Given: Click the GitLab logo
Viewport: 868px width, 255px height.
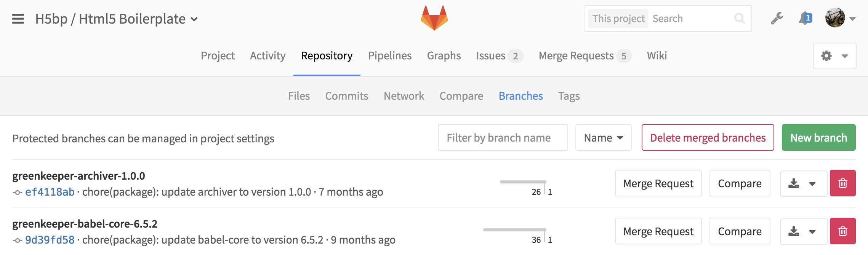Looking at the screenshot, I should coord(434,17).
